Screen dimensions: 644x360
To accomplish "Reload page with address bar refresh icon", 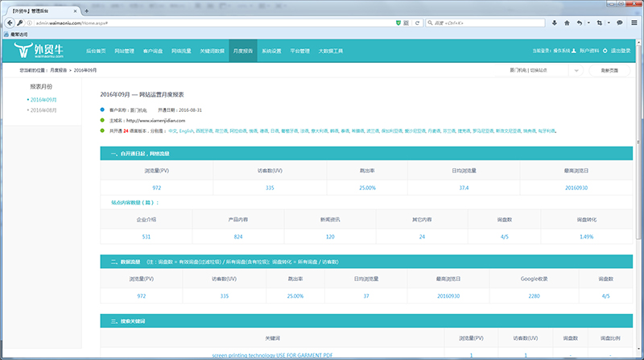I will pyautogui.click(x=419, y=22).
